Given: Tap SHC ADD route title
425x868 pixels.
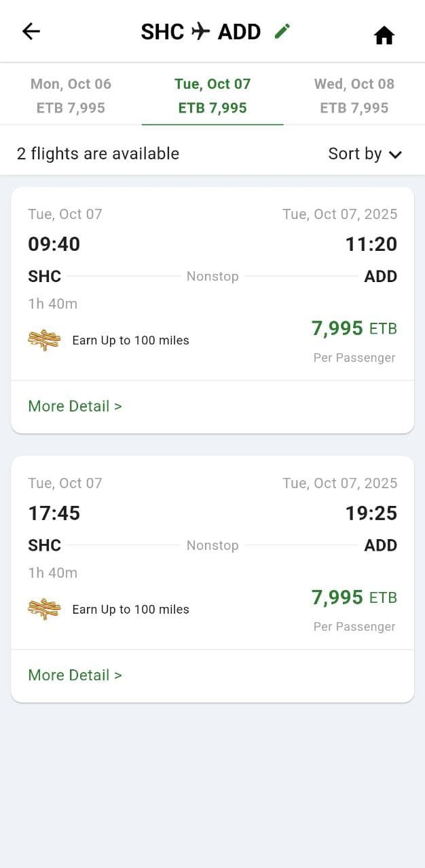Looking at the screenshot, I should (201, 31).
